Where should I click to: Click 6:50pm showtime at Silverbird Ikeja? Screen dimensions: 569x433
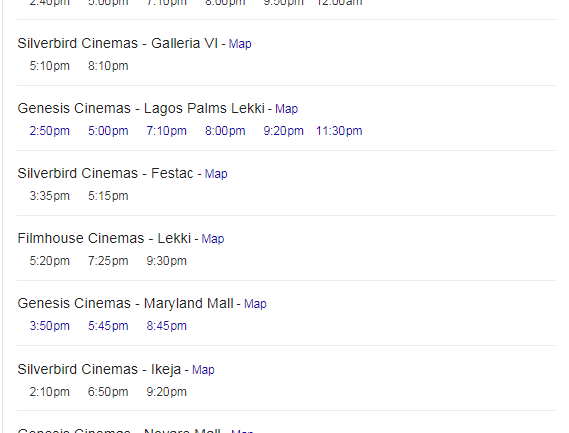[x=108, y=392]
